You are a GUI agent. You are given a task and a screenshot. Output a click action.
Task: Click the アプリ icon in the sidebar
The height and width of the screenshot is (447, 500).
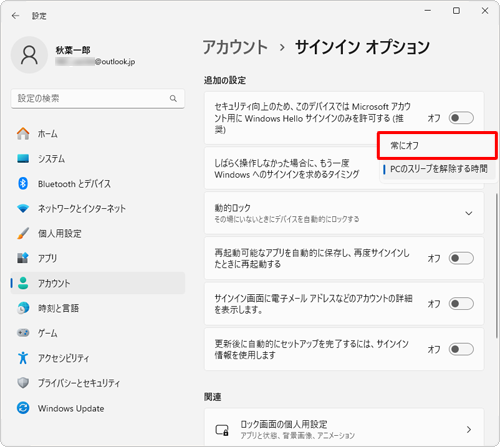23,258
